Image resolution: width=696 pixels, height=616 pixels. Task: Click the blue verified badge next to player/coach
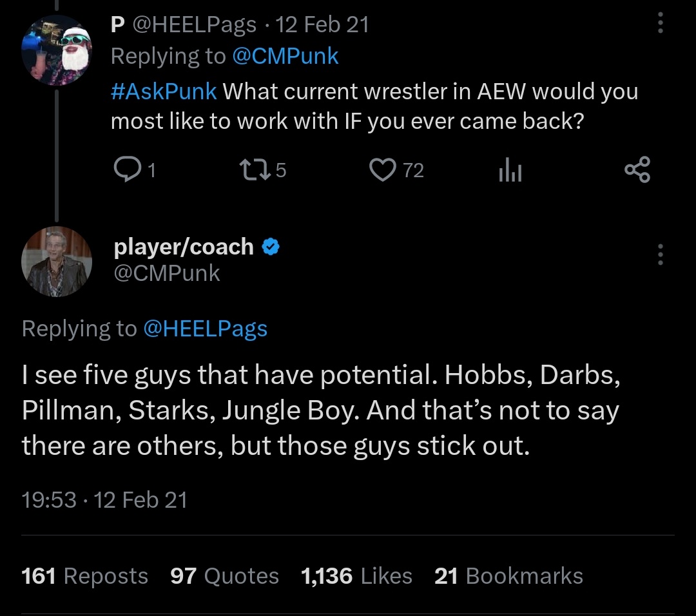coord(271,246)
